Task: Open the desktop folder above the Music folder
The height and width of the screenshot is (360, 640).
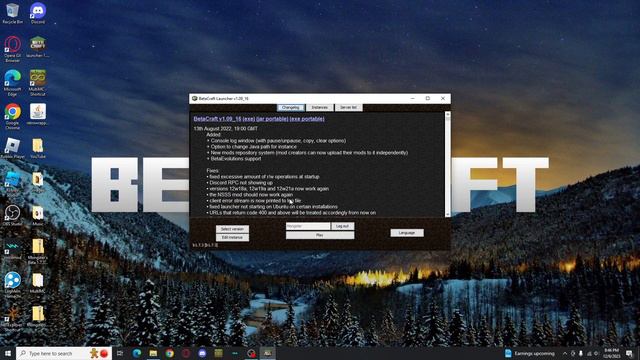Action: [38, 182]
